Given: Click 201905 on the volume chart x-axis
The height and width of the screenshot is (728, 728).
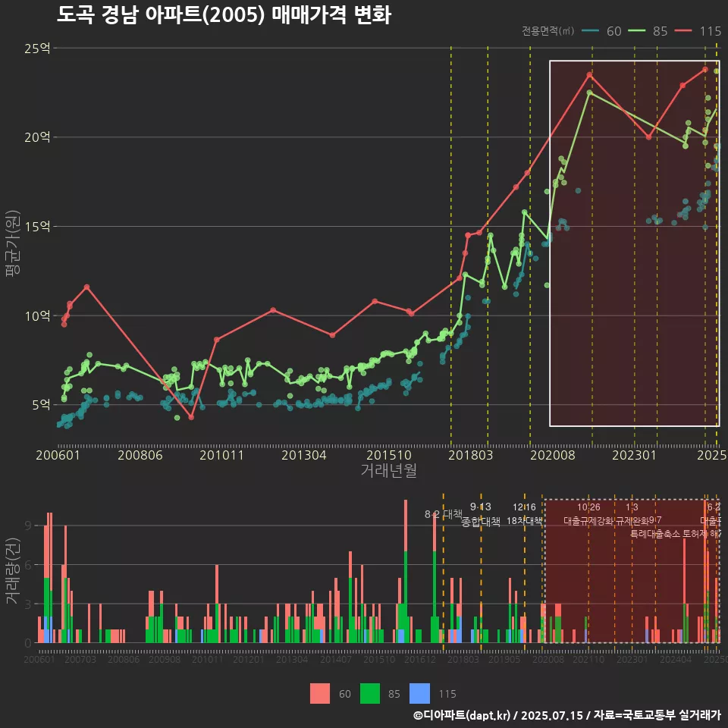Looking at the screenshot, I should click(x=504, y=659).
